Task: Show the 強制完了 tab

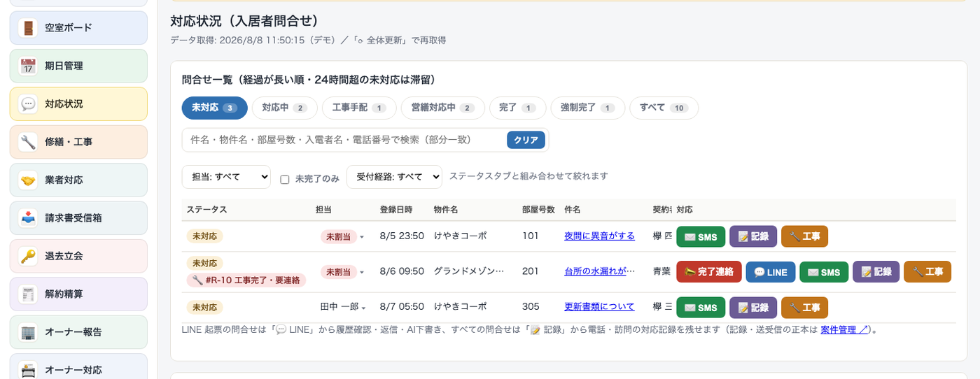Action: [x=587, y=108]
